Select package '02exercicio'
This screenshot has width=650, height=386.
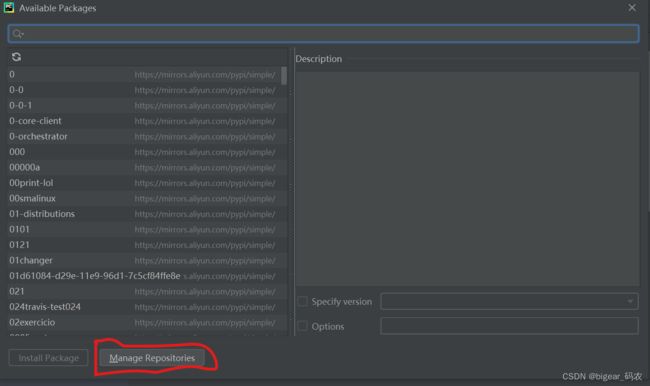[143, 322]
